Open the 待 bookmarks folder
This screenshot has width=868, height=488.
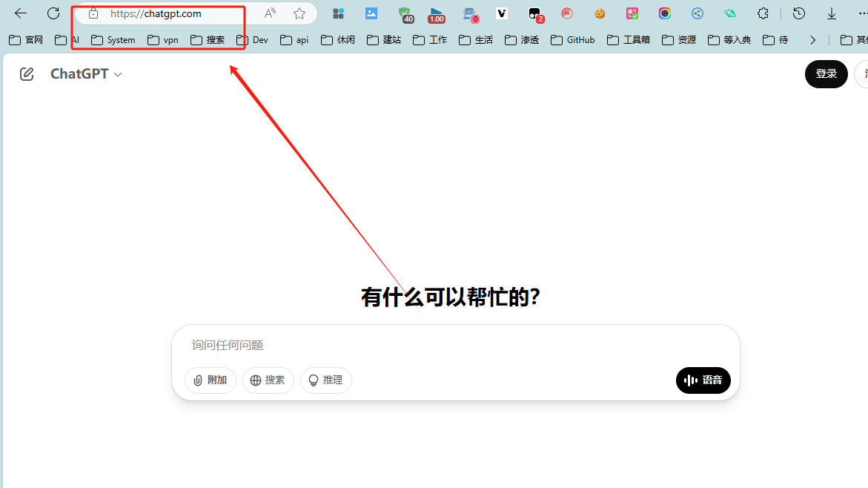775,40
